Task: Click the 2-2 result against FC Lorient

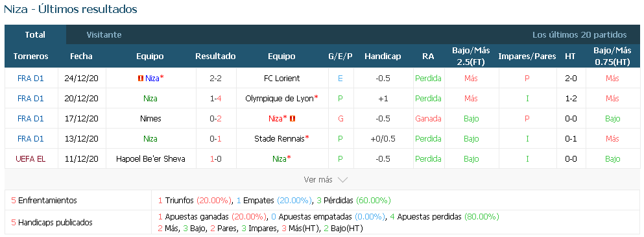Action: point(215,78)
